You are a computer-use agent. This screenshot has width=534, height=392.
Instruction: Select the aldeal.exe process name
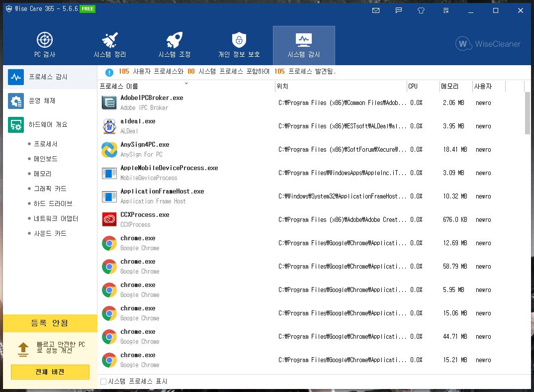[138, 121]
